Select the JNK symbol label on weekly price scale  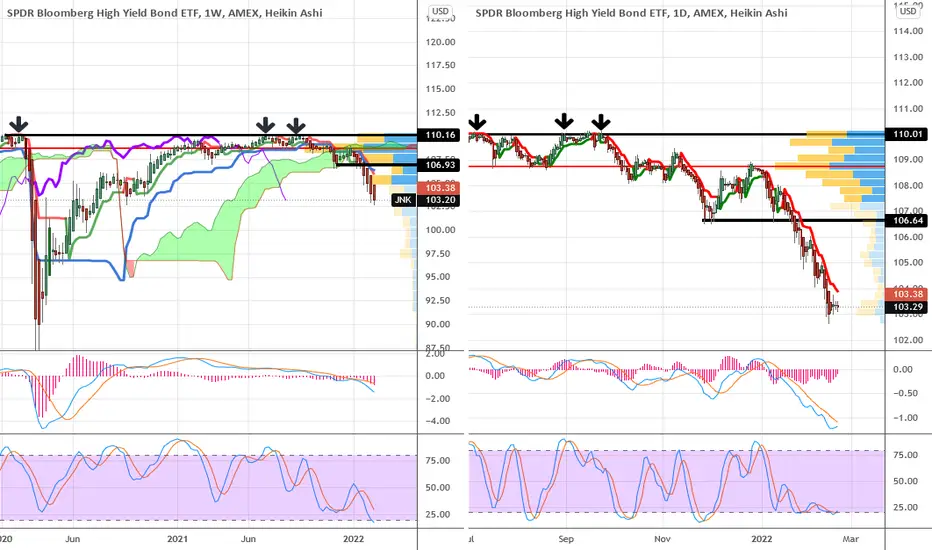pos(404,200)
